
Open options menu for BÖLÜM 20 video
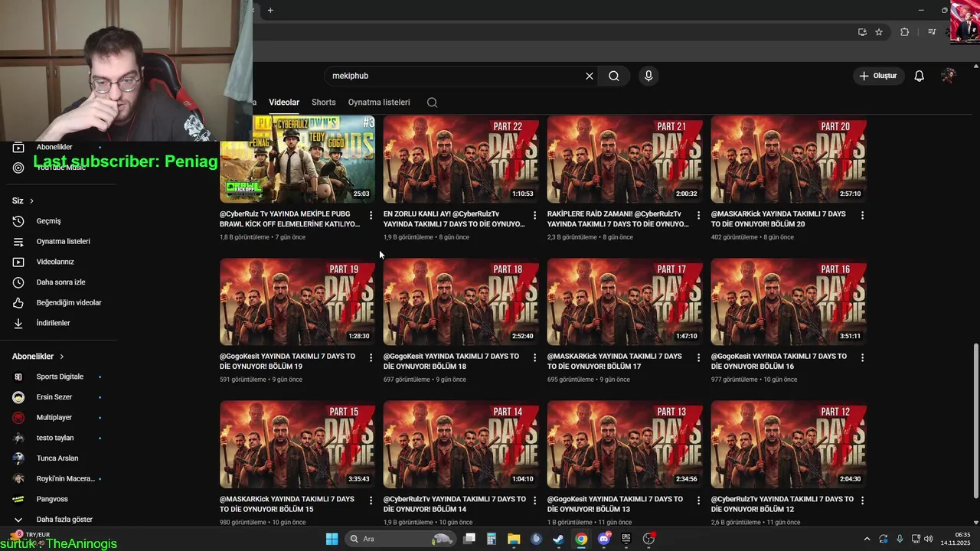(862, 215)
